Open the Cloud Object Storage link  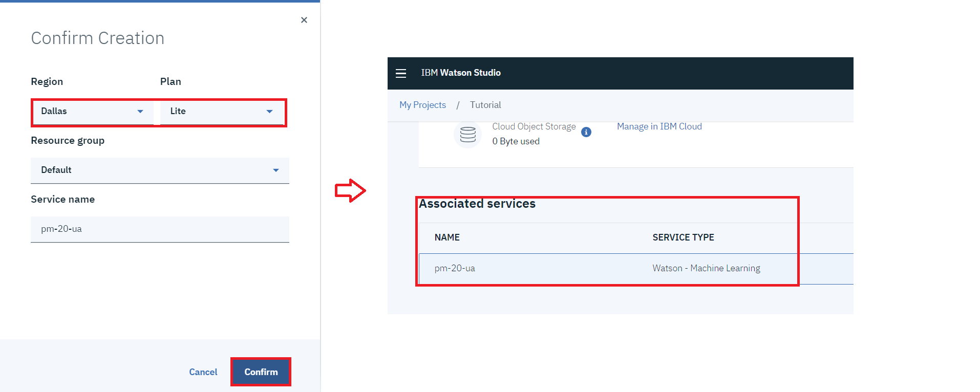click(x=534, y=126)
